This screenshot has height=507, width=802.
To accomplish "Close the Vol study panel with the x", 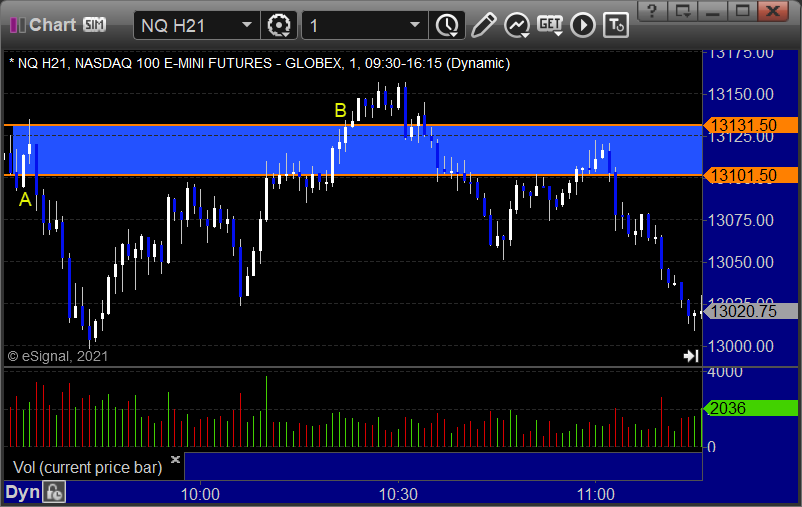I will 175,459.
